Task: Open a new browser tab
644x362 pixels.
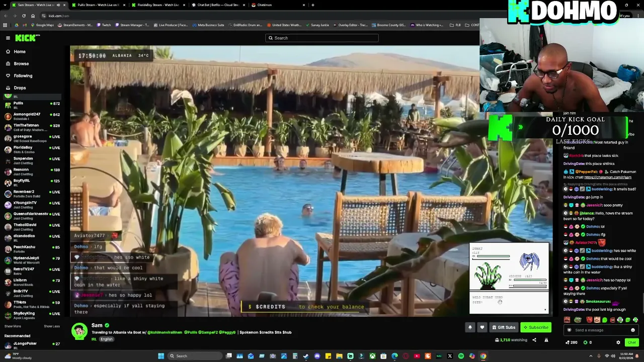Action: [x=313, y=5]
